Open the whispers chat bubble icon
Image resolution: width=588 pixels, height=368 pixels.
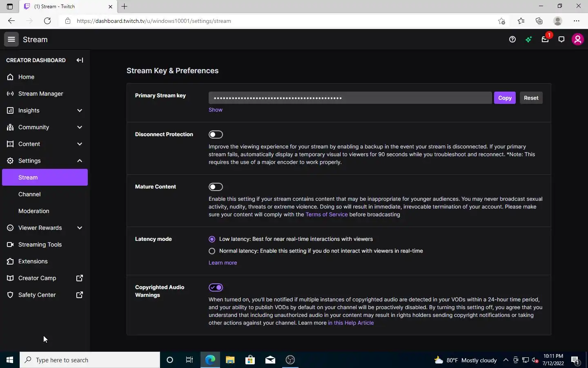point(561,39)
